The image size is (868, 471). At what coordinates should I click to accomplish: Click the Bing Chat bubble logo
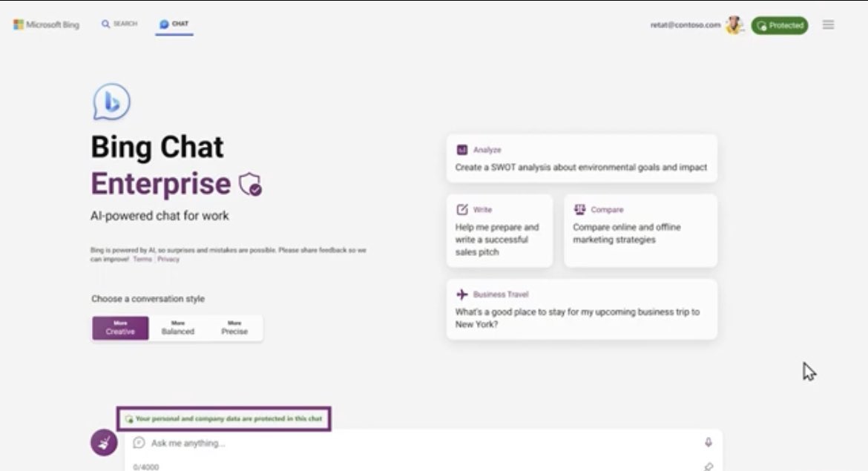tap(111, 102)
